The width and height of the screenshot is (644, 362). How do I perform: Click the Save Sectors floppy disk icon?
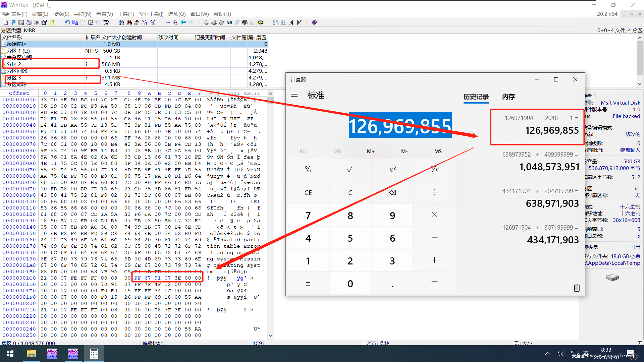[x=21, y=22]
